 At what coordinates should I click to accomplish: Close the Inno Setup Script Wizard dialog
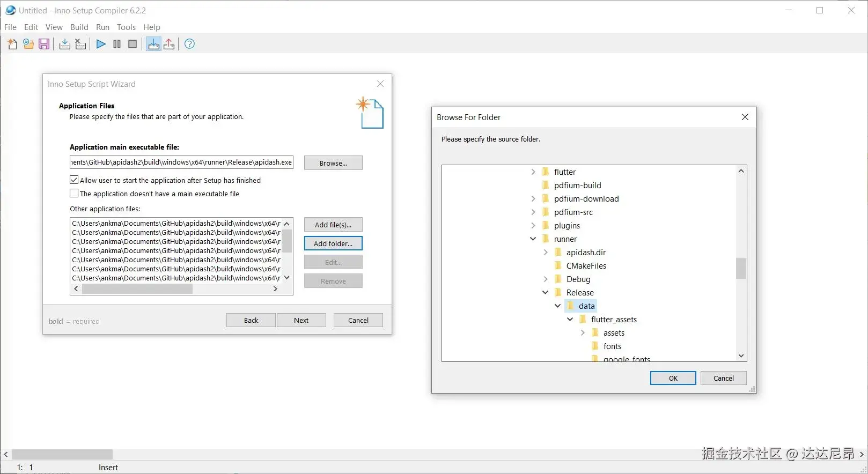pyautogui.click(x=380, y=84)
